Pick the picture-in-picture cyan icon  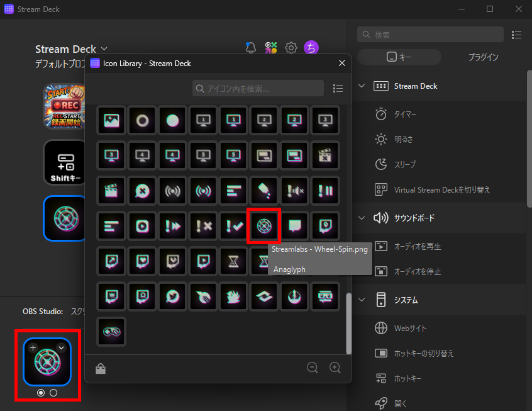pos(294,155)
